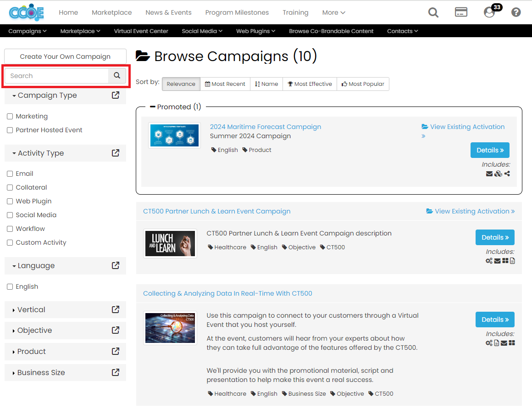The height and width of the screenshot is (415, 532).
Task: Open Virtual Event Center in navbar
Action: point(141,31)
